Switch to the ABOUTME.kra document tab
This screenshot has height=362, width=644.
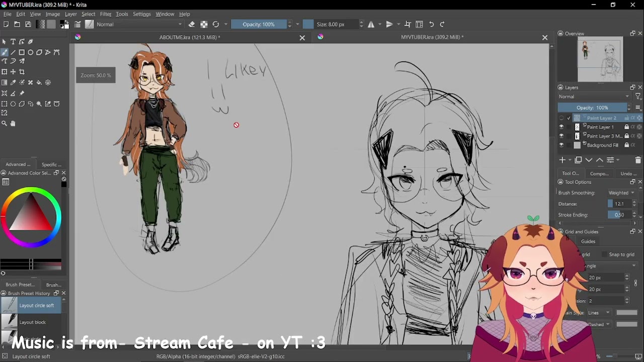coord(190,37)
